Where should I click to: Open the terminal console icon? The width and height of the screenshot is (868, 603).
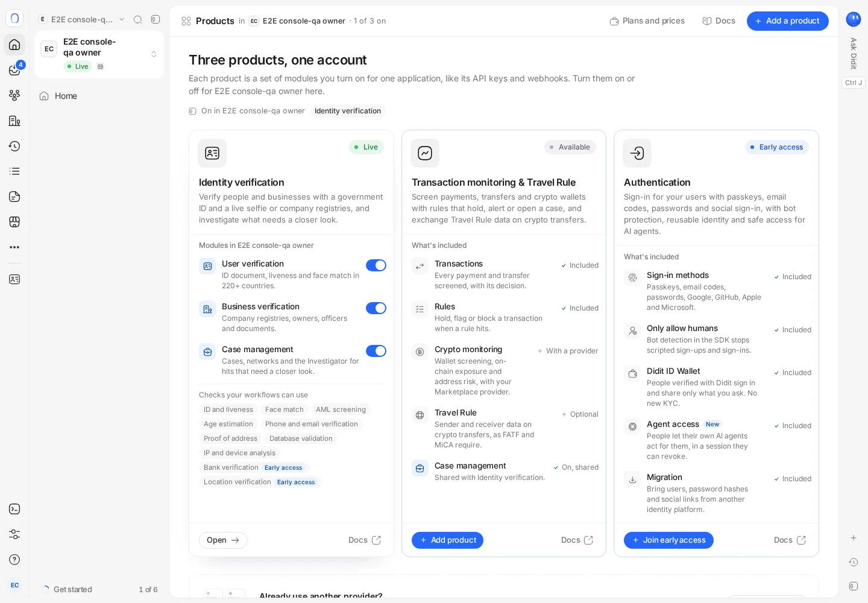point(14,509)
